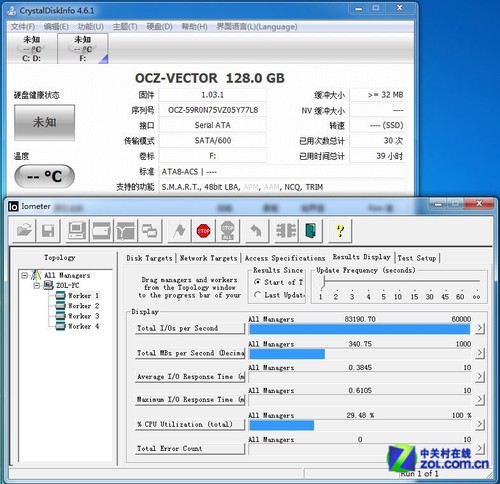
Task: Open 文件(F) menu in CrystalDiskInfo
Action: [x=22, y=27]
